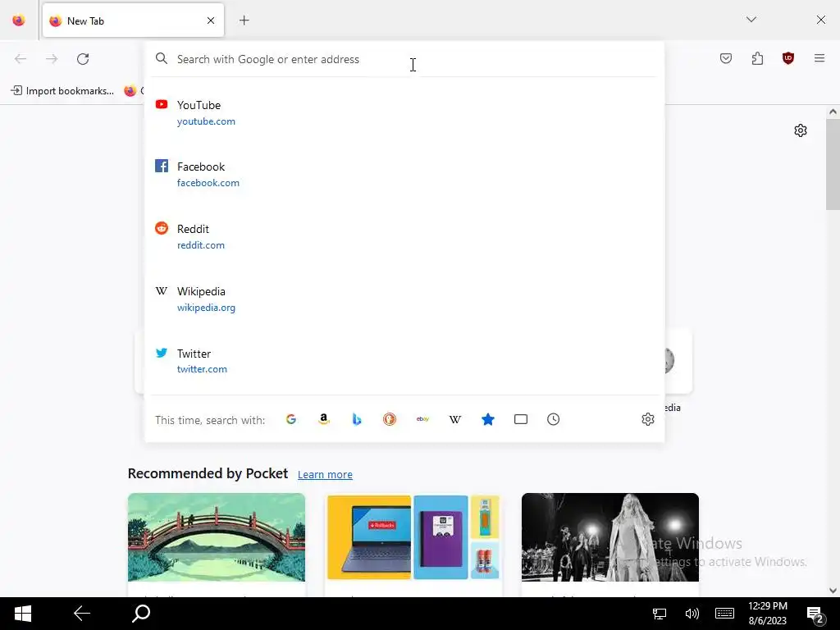Open the bridge illustration Pocket story
This screenshot has height=630, width=840.
217,537
